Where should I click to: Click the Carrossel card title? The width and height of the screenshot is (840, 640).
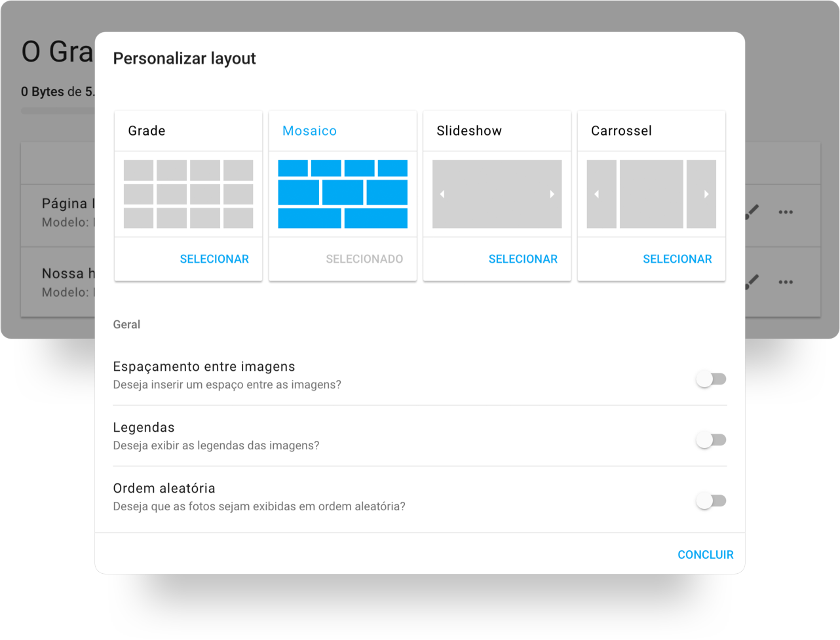coord(621,130)
